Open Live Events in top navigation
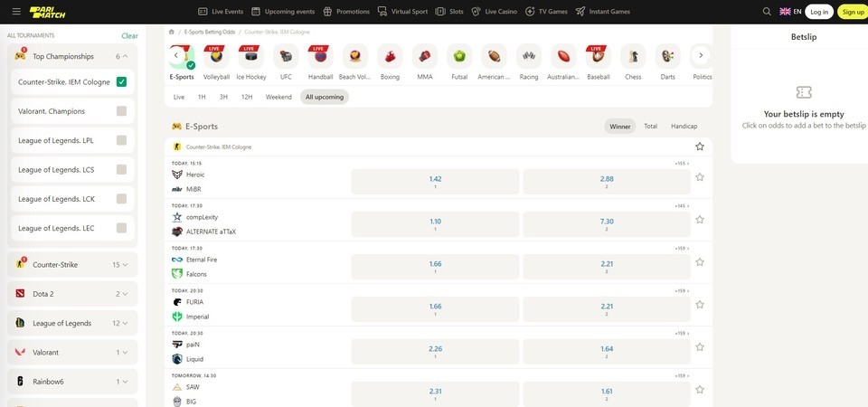 tap(221, 11)
